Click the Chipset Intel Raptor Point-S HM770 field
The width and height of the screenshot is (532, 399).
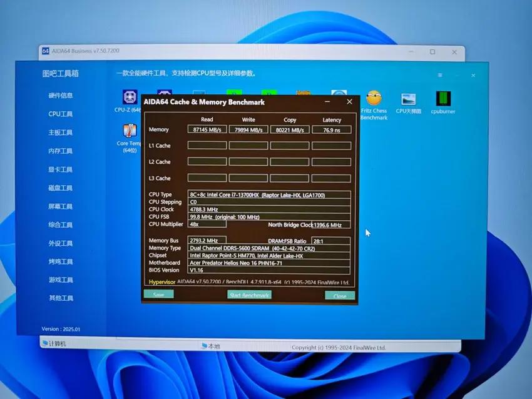(269, 256)
